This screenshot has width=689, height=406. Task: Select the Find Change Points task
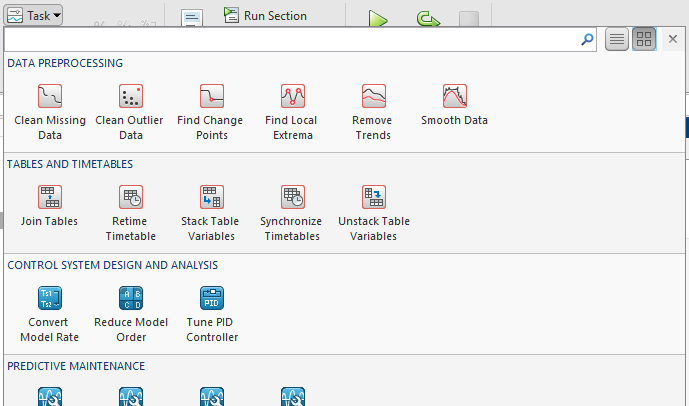[211, 112]
